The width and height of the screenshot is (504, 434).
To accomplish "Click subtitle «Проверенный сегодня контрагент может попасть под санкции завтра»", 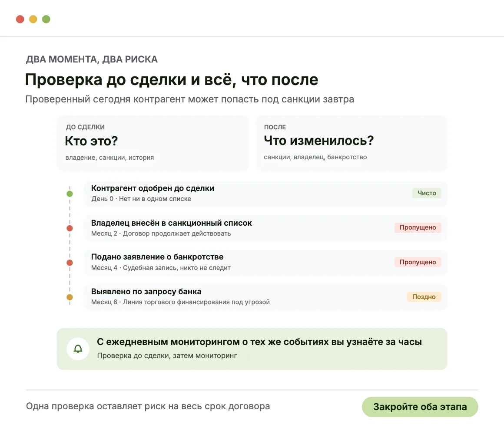I will pos(189,99).
